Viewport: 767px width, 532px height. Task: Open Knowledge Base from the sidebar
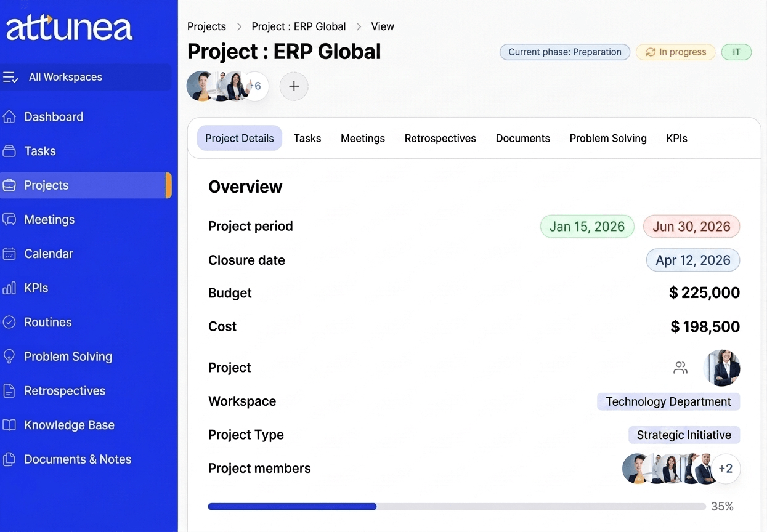[x=86, y=425]
